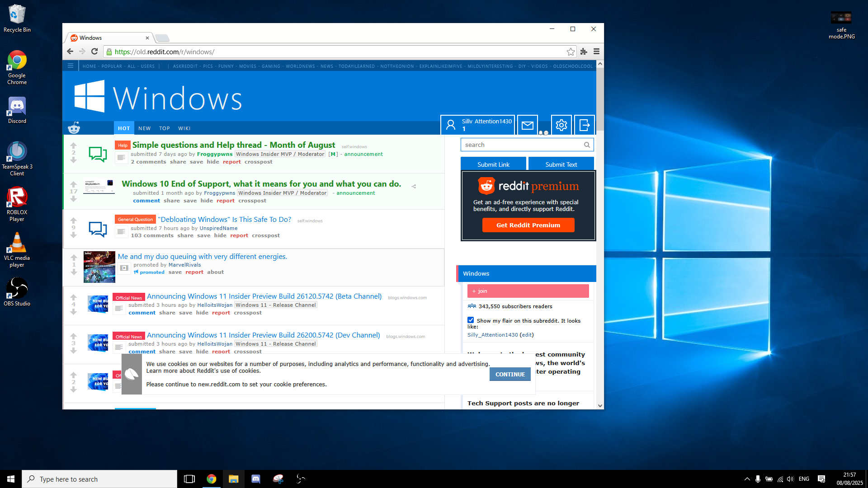The width and height of the screenshot is (868, 488).
Task: Open Task View on the taskbar
Action: tap(189, 479)
